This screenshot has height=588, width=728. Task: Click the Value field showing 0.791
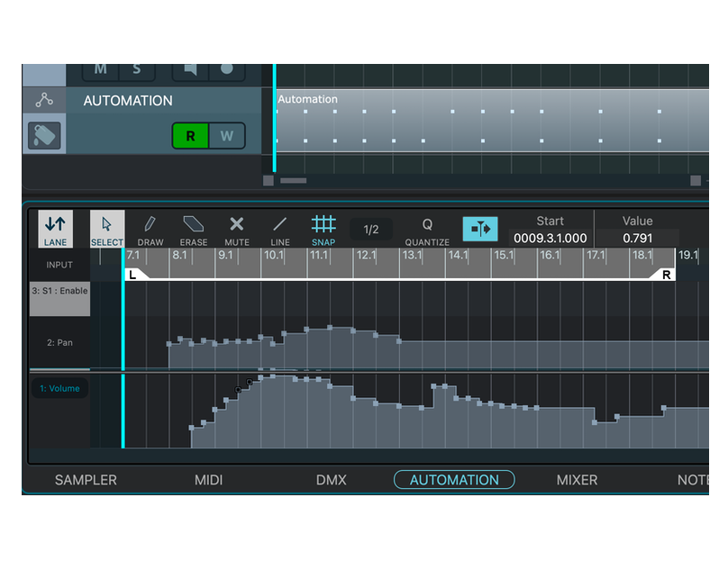click(x=637, y=237)
